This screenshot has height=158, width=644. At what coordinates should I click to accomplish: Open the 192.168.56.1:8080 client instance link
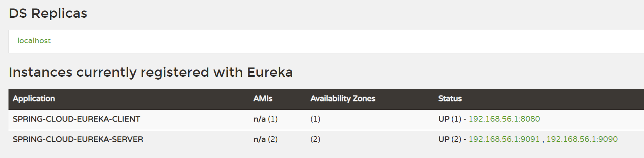[504, 119]
